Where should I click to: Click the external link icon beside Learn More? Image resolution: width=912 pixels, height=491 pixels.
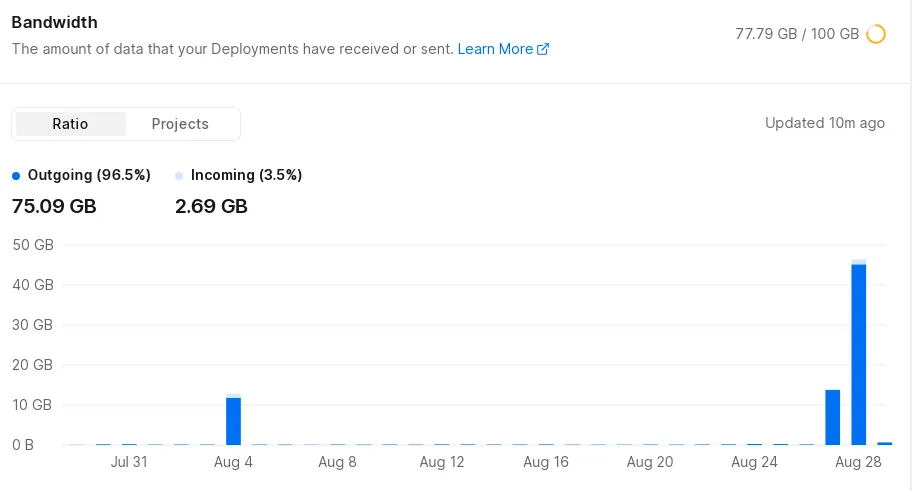(543, 49)
